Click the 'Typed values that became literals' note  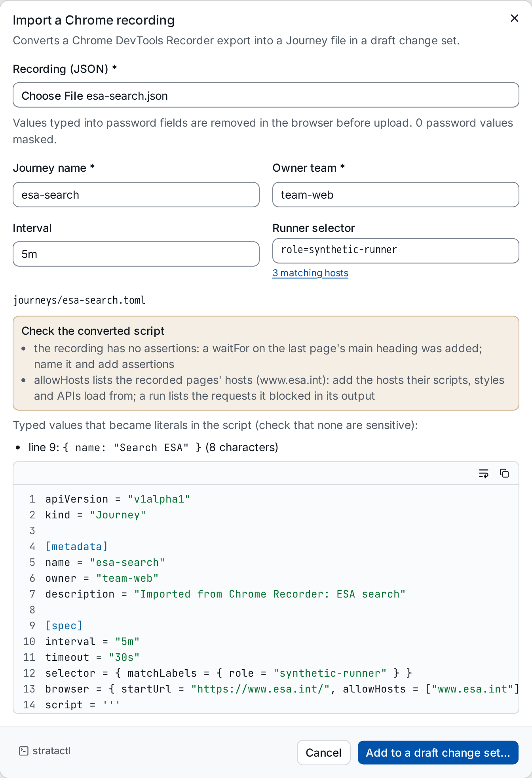tap(215, 425)
